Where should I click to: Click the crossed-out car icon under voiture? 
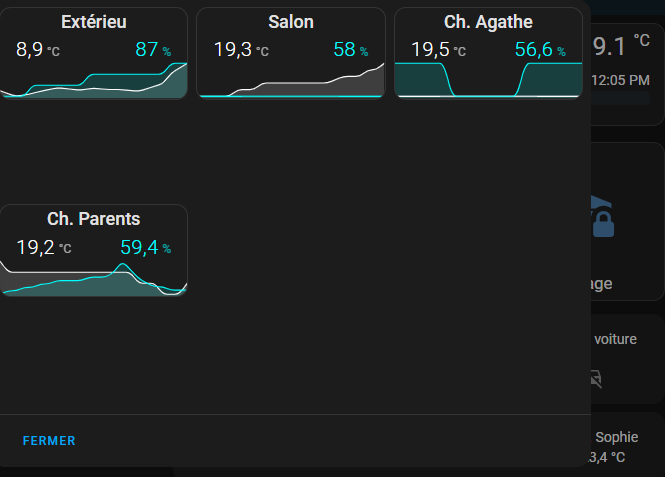click(597, 378)
